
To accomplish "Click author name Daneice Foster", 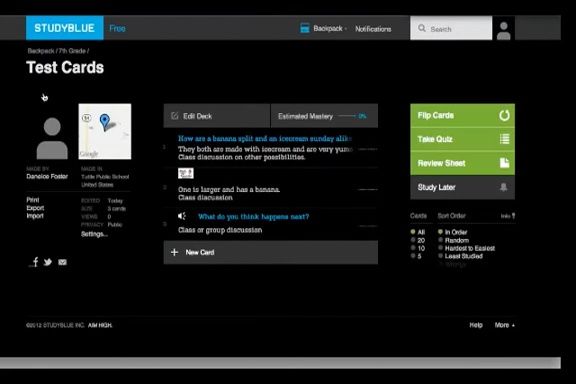I will pyautogui.click(x=47, y=176).
